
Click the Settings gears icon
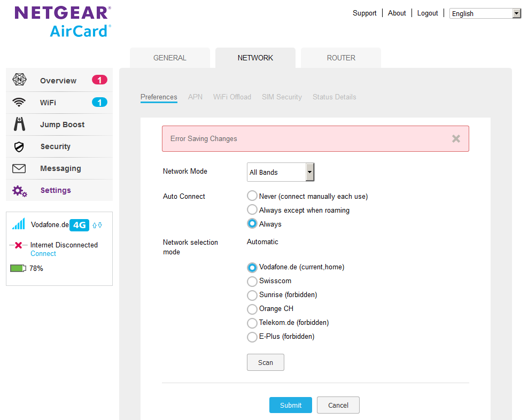click(20, 191)
